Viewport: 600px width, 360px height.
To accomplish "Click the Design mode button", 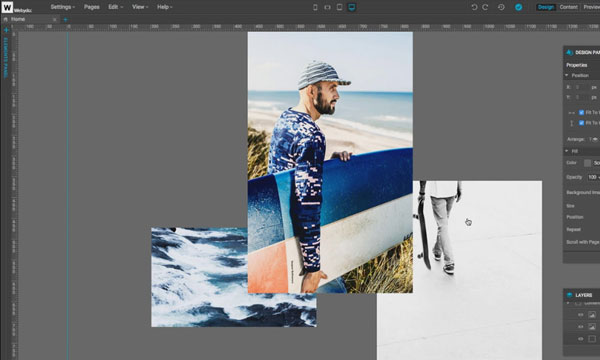I will 546,7.
